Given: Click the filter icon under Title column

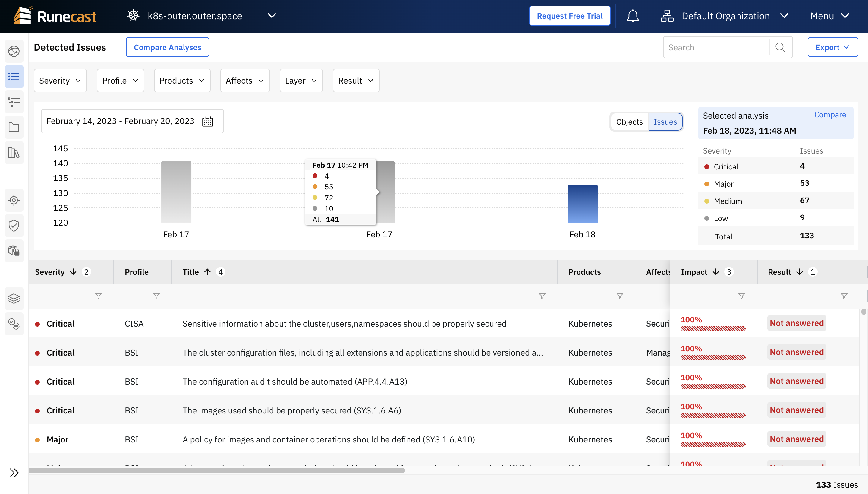Looking at the screenshot, I should (542, 296).
